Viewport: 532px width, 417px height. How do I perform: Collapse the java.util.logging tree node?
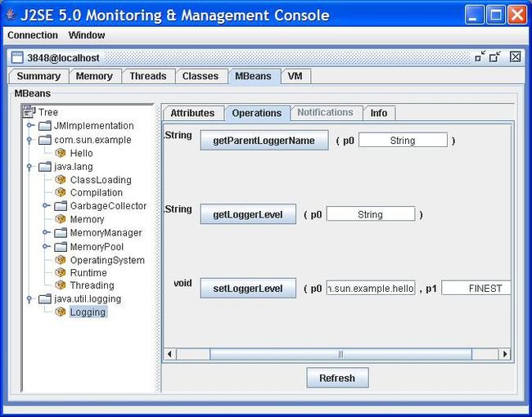29,298
